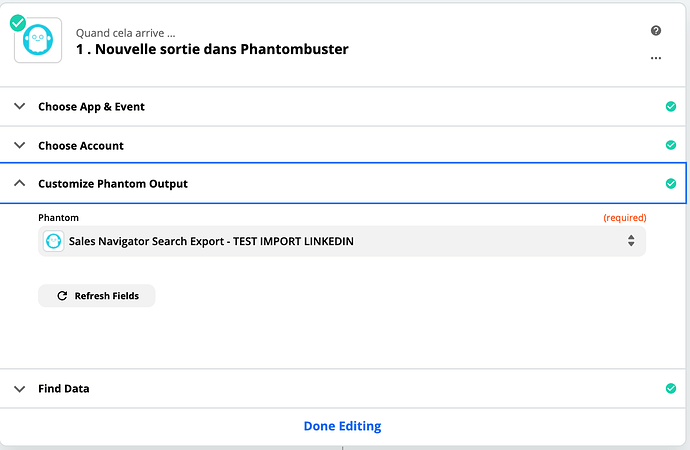The image size is (690, 450).
Task: Collapse the Customize Phantom Output chevron
Action: coord(19,183)
